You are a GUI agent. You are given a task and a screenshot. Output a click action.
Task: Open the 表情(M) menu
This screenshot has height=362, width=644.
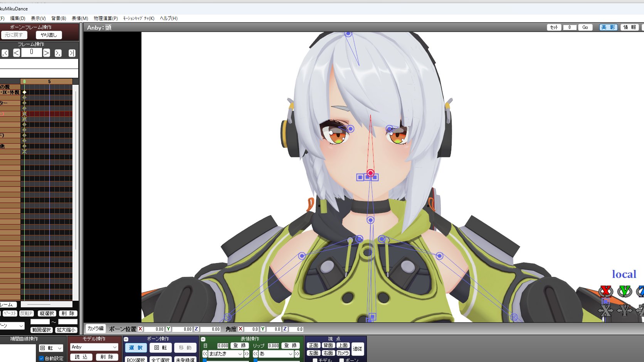click(80, 18)
